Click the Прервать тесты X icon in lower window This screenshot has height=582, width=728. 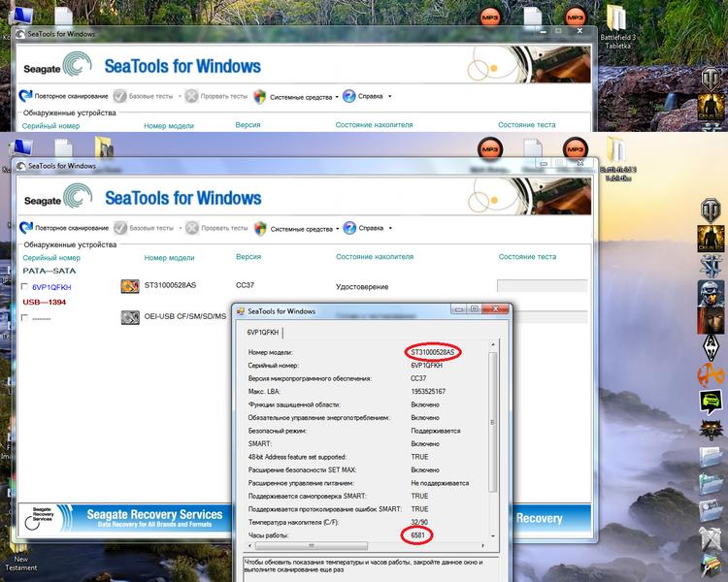point(192,228)
